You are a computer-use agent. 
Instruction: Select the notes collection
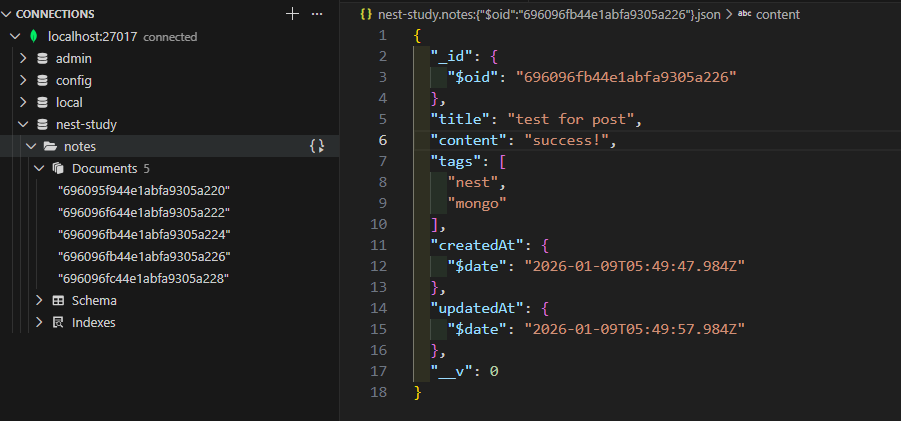(79, 146)
